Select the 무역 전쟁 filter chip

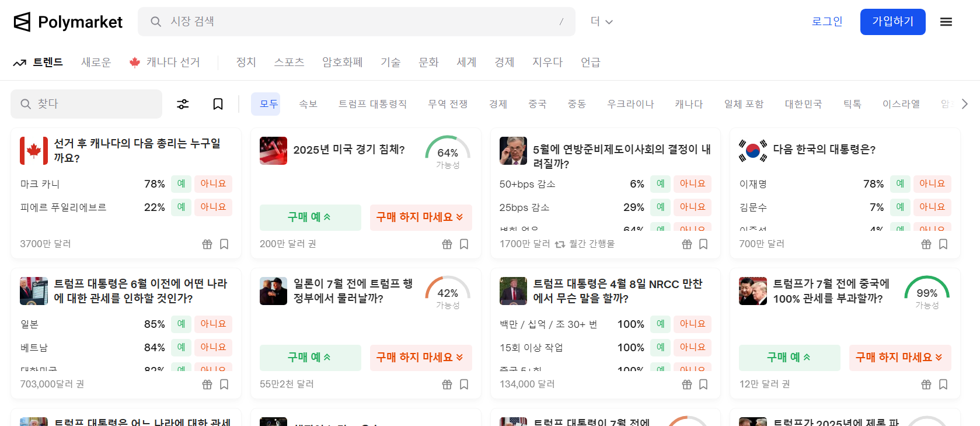448,104
